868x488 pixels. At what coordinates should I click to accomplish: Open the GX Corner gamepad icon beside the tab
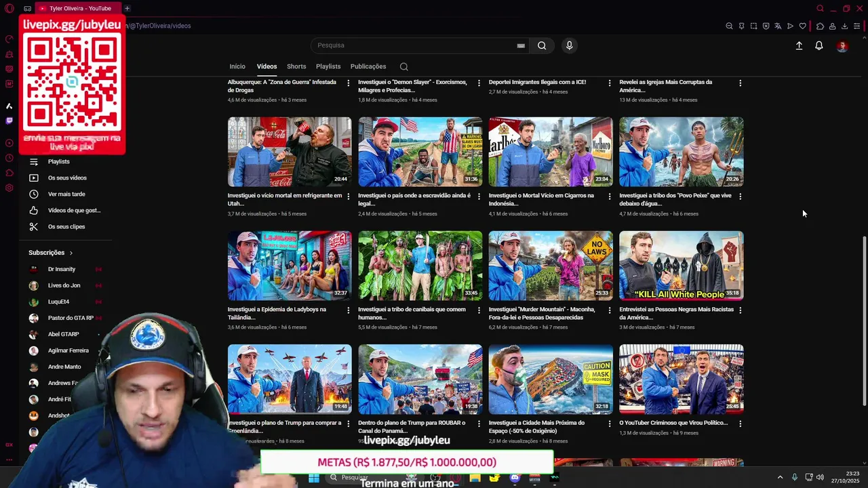click(x=27, y=8)
